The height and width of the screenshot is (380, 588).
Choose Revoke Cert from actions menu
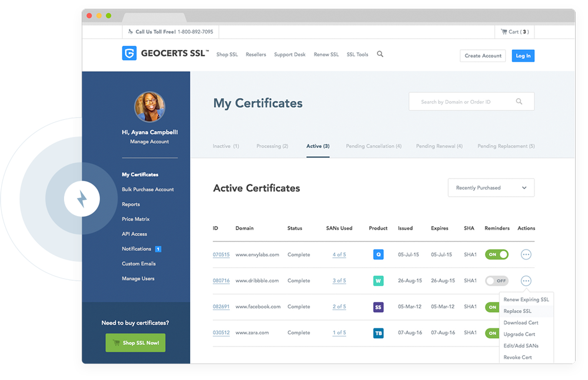(x=526, y=358)
